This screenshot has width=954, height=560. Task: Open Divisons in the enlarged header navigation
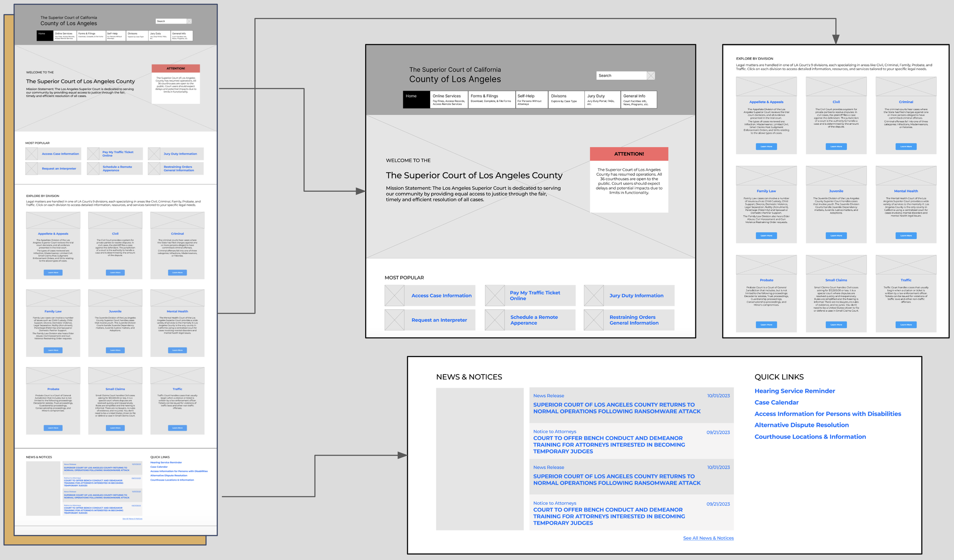(566, 100)
